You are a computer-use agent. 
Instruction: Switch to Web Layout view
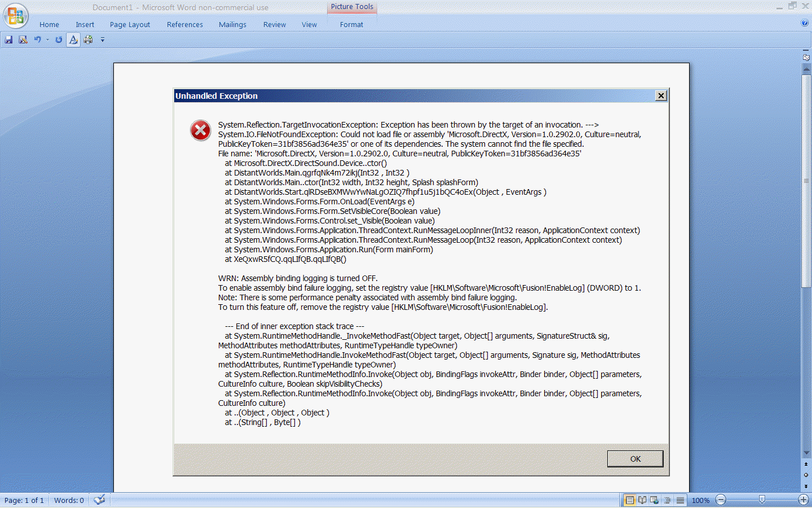click(x=655, y=500)
